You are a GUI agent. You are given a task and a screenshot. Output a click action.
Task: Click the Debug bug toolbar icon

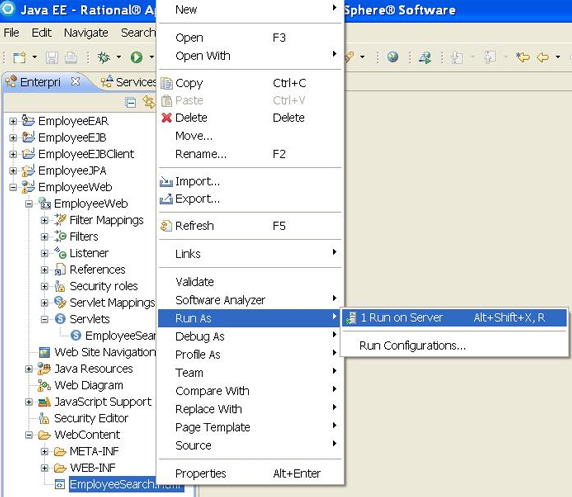(104, 57)
